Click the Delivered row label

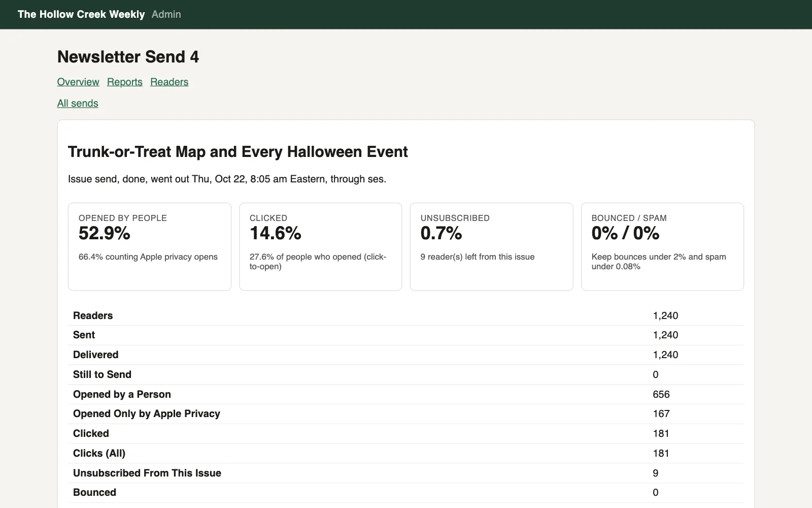tap(95, 355)
